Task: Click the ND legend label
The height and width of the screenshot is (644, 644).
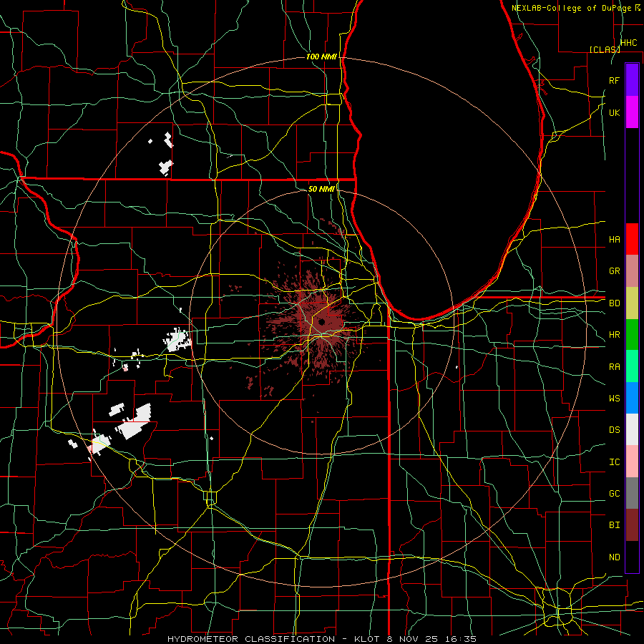Action: point(615,557)
